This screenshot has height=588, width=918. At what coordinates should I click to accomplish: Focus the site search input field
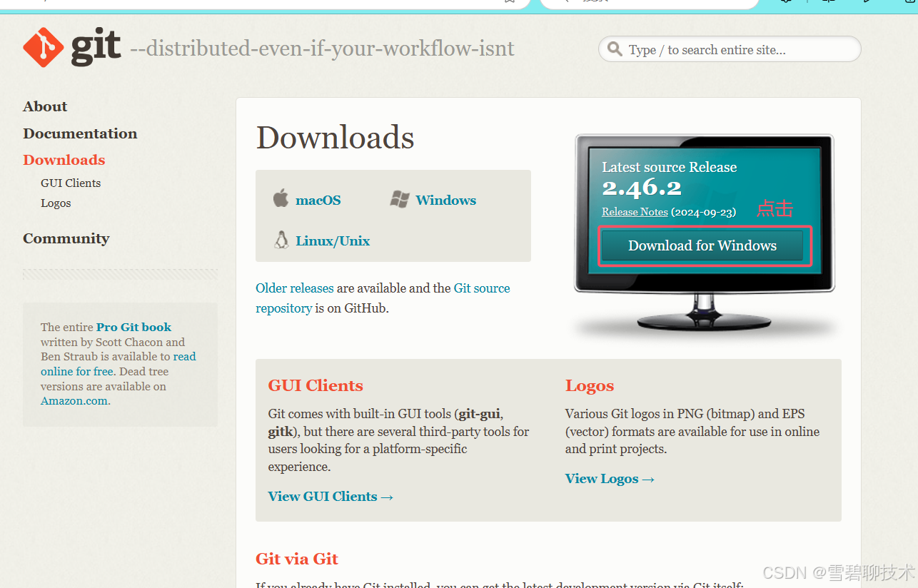pyautogui.click(x=730, y=49)
